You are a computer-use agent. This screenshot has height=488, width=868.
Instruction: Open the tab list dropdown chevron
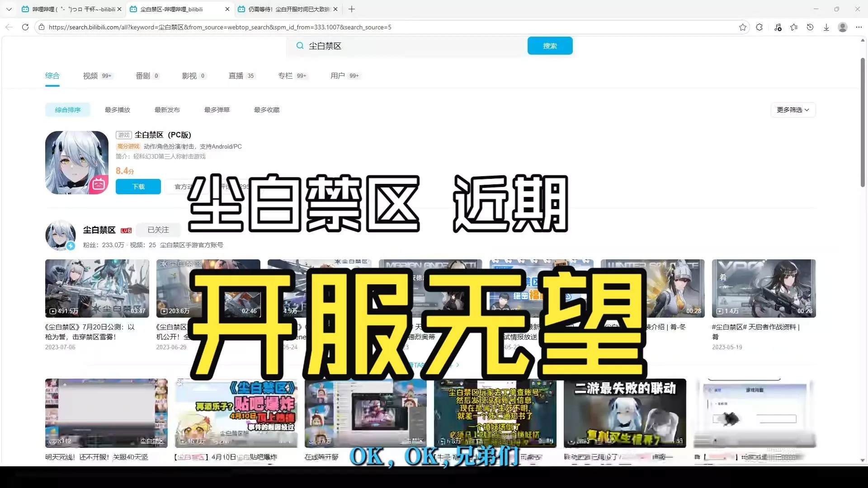pyautogui.click(x=9, y=9)
